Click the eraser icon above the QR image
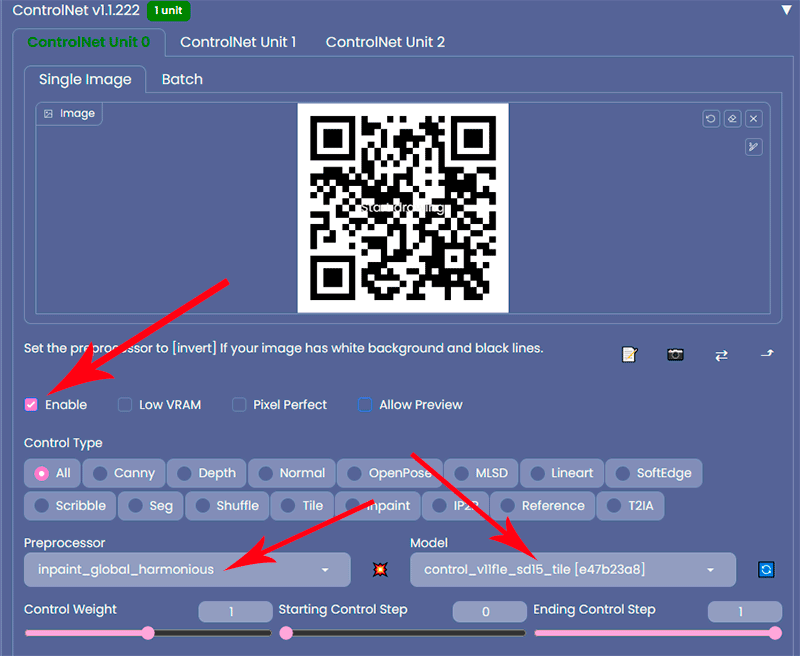The image size is (800, 656). coord(732,119)
